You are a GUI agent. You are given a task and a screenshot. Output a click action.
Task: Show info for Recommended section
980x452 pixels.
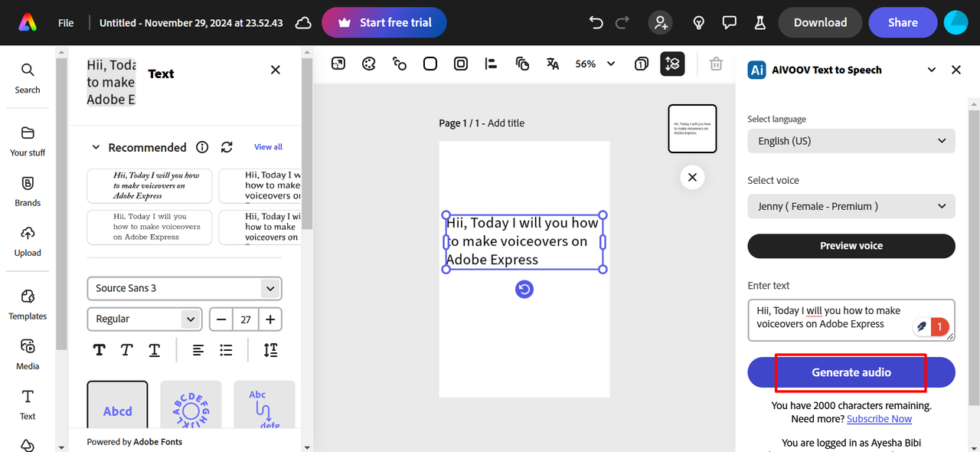coord(202,147)
